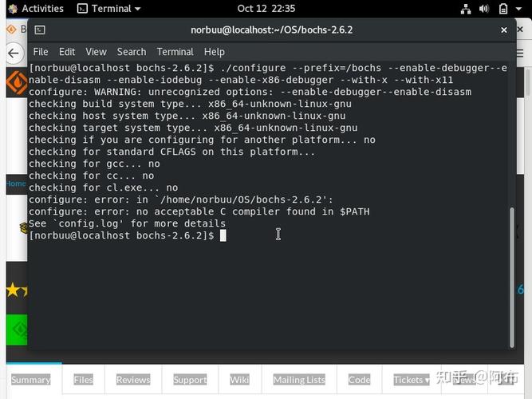Select the Reviews tab
532x399 pixels.
(133, 379)
